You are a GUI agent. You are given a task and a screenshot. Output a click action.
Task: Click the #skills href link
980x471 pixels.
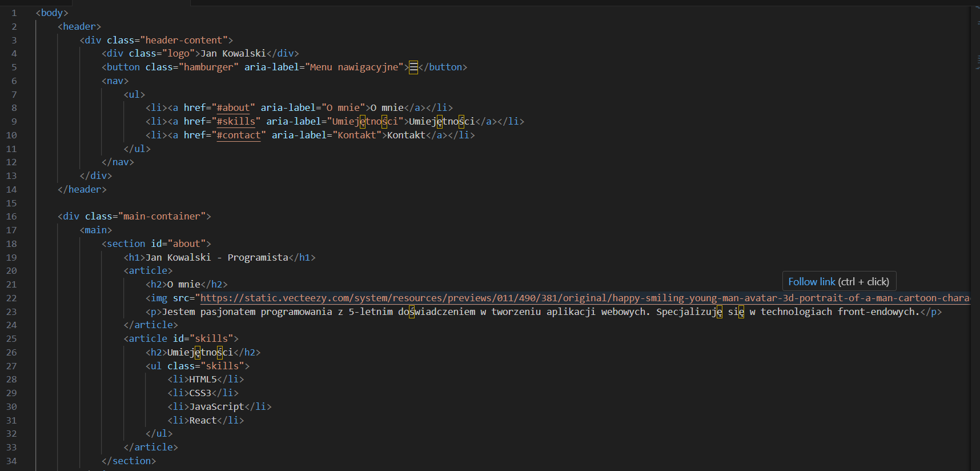236,122
